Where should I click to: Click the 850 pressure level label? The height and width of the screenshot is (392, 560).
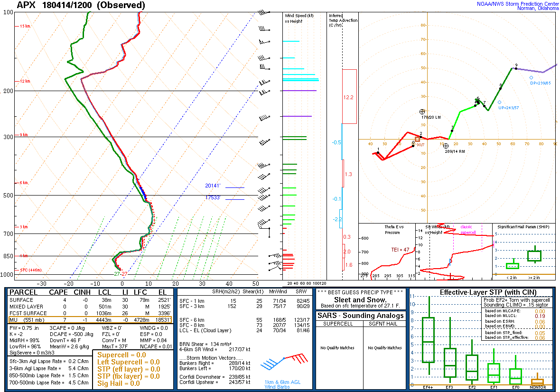pyautogui.click(x=8, y=256)
